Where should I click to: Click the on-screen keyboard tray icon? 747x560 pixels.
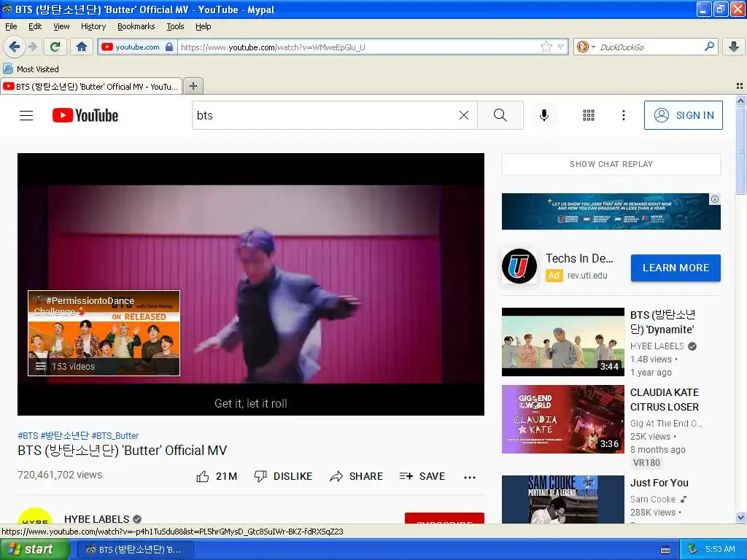coord(665,550)
